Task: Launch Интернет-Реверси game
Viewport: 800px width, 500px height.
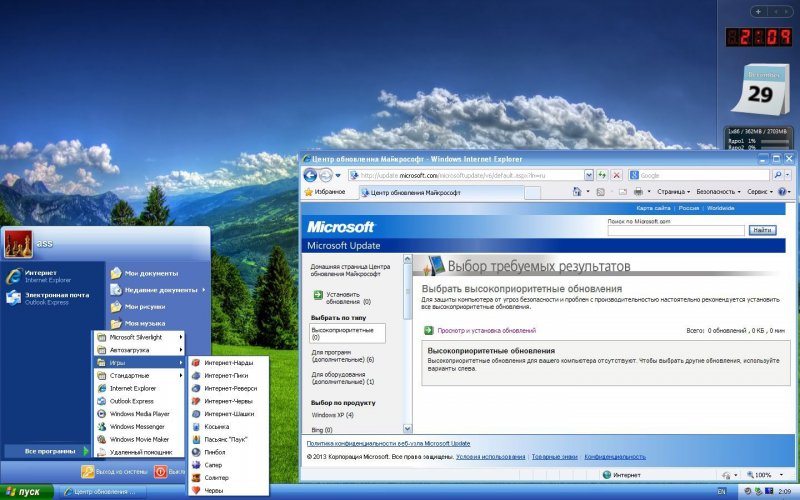Action: [x=229, y=388]
